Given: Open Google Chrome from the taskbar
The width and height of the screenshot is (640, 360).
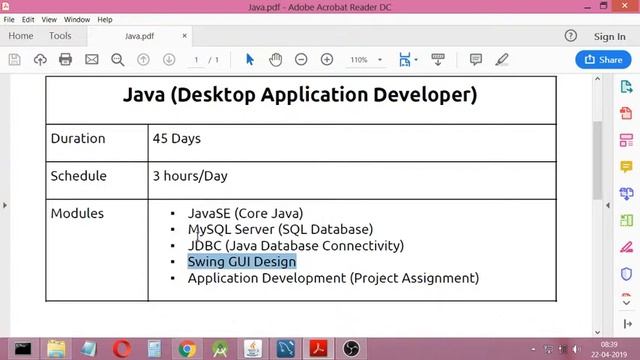Looking at the screenshot, I should pos(187,349).
